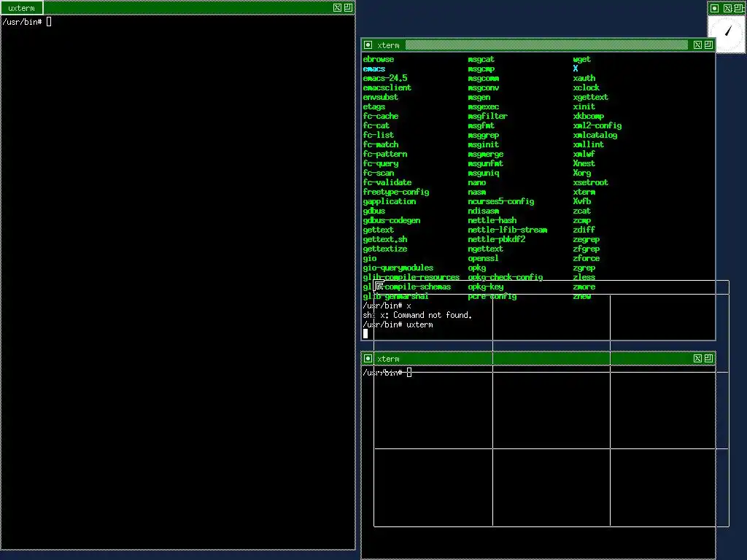Image resolution: width=747 pixels, height=560 pixels.
Task: Click the ncurses5-config entry
Action: (500, 201)
